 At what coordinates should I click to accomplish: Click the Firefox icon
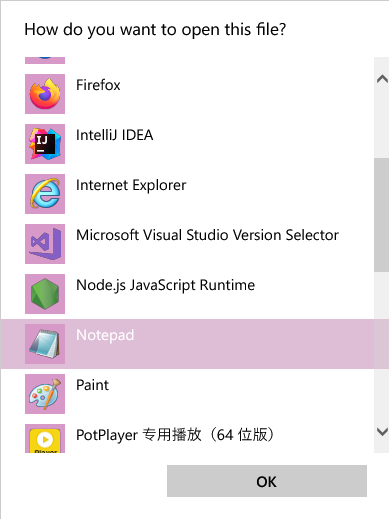coord(45,94)
